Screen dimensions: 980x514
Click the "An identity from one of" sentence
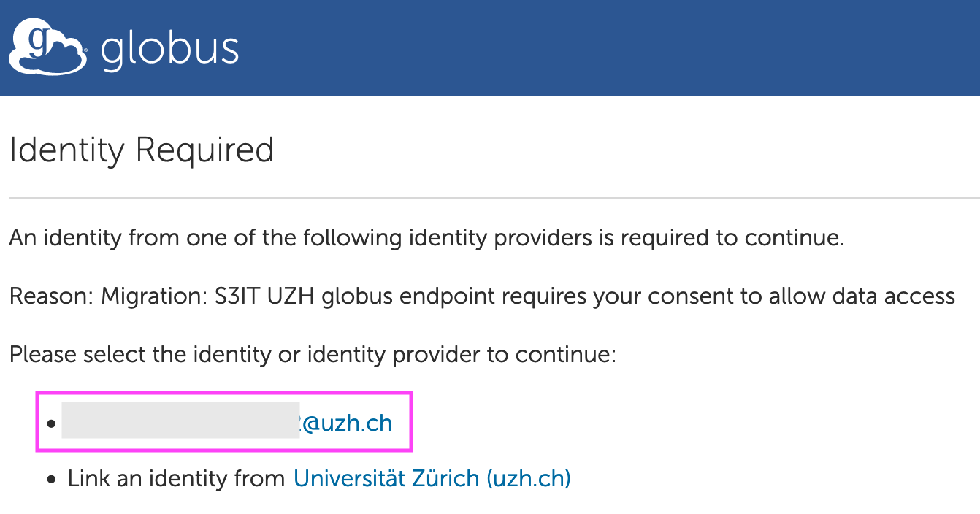point(426,238)
